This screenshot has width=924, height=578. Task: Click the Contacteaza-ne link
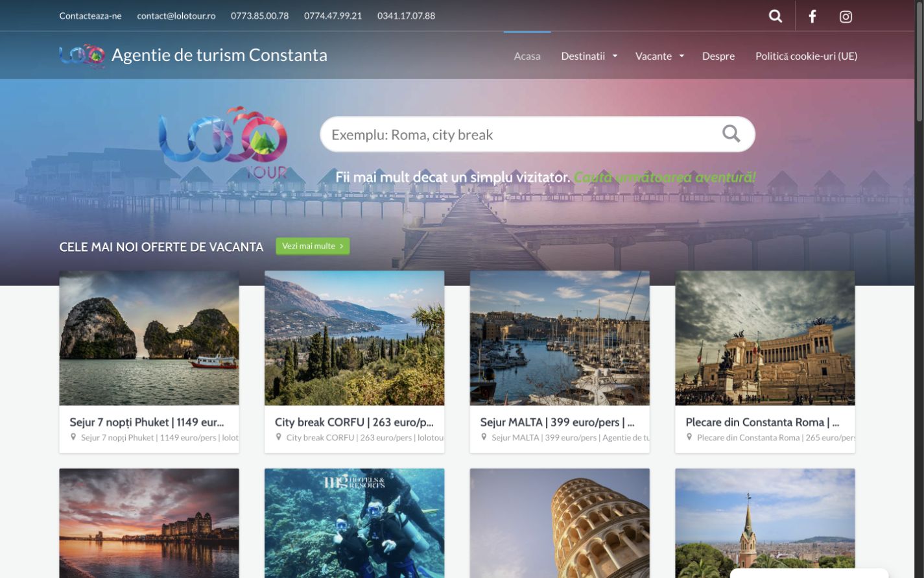[90, 16]
